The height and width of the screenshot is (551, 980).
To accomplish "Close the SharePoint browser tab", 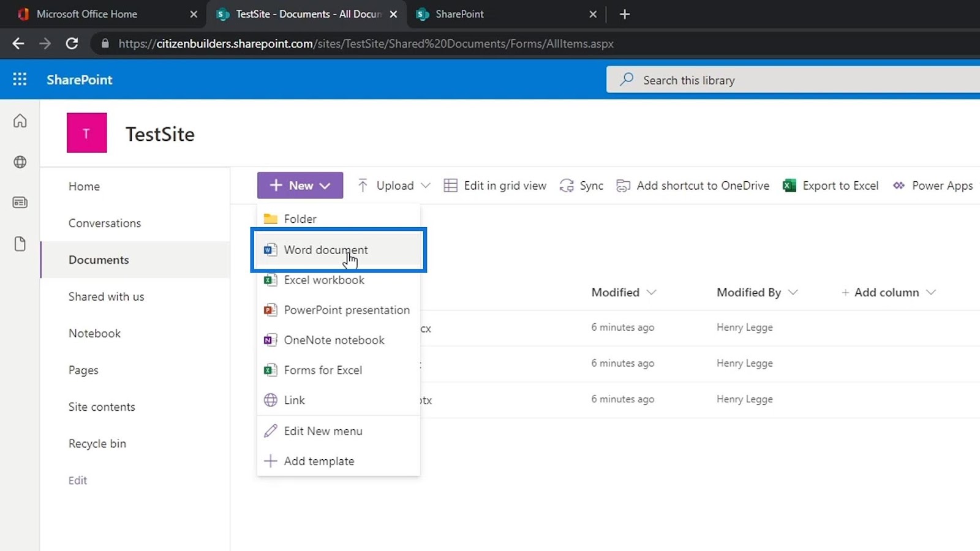I will (593, 14).
